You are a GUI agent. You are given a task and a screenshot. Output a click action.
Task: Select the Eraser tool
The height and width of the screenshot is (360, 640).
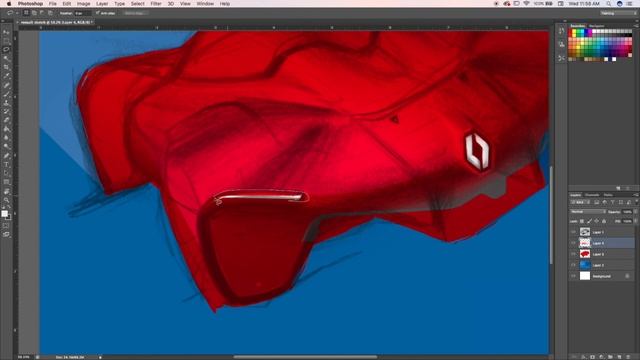coord(6,120)
